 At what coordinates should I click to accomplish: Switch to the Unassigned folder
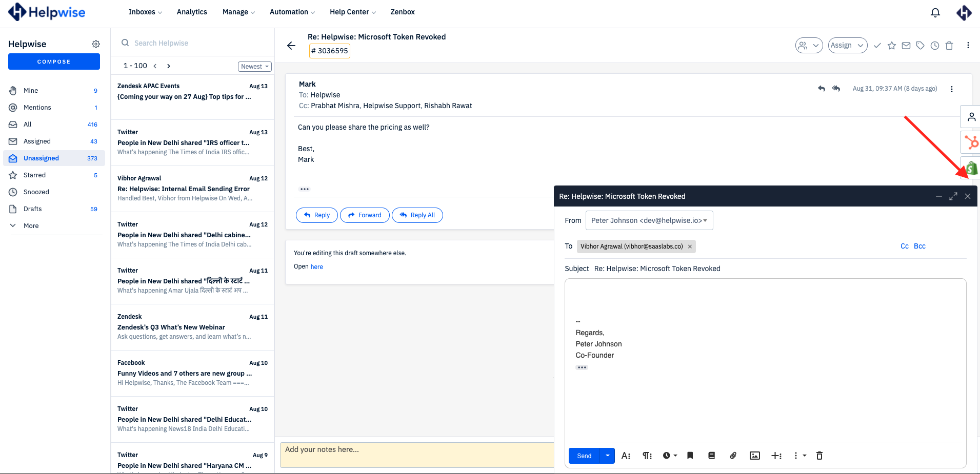tap(41, 158)
